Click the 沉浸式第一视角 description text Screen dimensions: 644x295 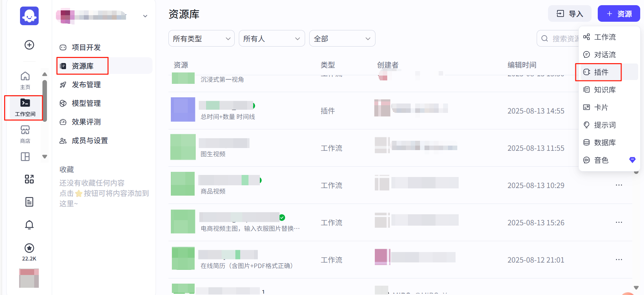point(222,80)
